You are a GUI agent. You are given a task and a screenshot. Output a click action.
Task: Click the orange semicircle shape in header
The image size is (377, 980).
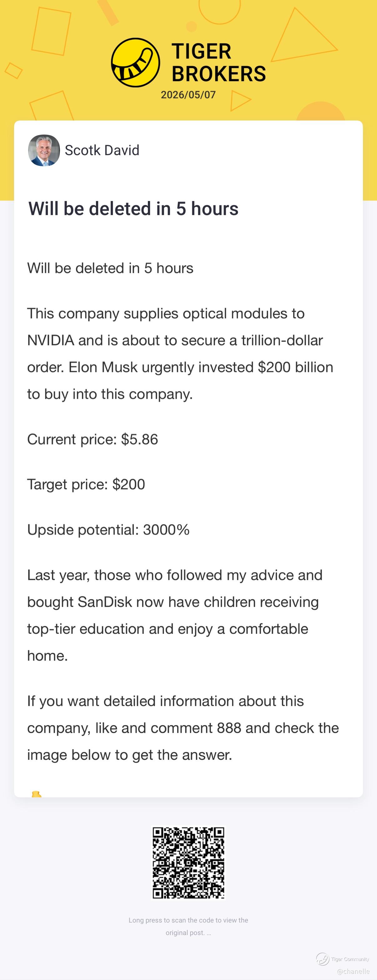point(321,111)
